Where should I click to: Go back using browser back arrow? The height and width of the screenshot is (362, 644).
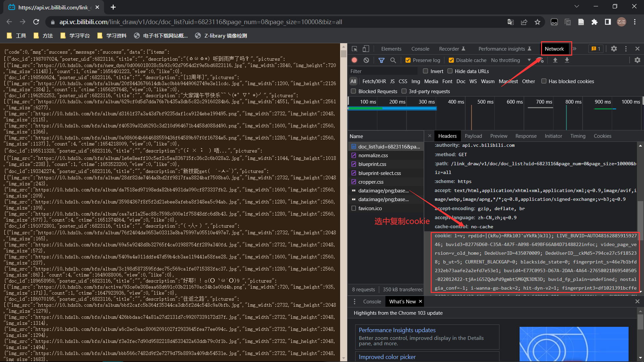(9, 22)
